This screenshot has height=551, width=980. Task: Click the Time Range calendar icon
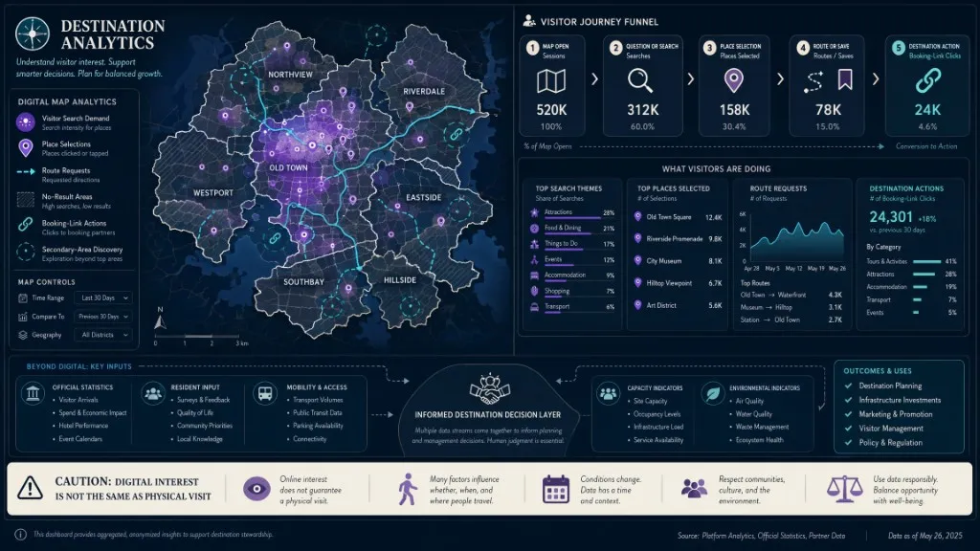pyautogui.click(x=23, y=298)
